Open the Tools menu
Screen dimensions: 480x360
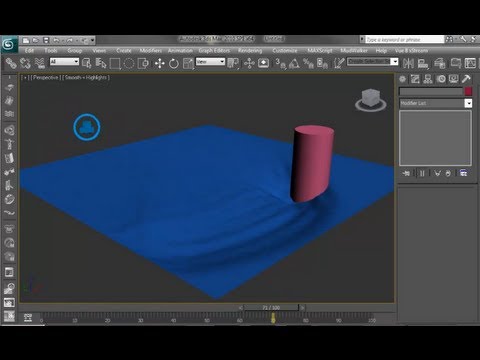(x=51, y=51)
